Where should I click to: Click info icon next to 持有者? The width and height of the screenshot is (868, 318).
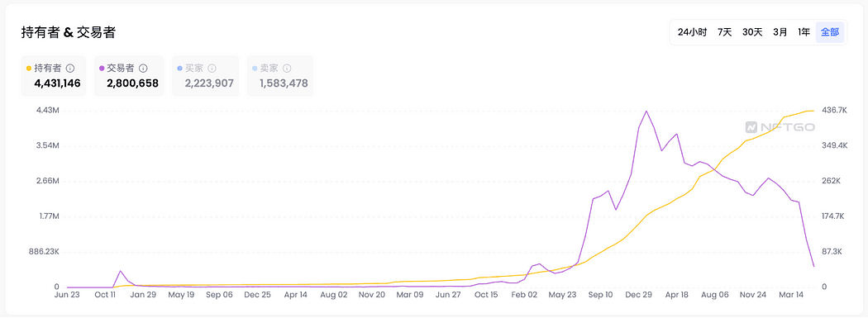point(70,69)
